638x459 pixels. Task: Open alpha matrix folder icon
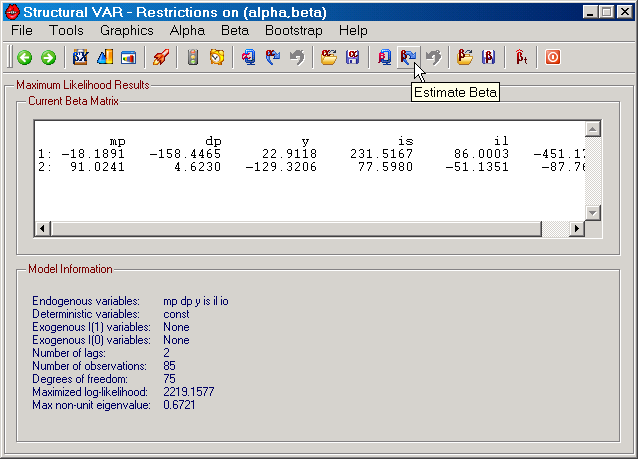pos(329,57)
